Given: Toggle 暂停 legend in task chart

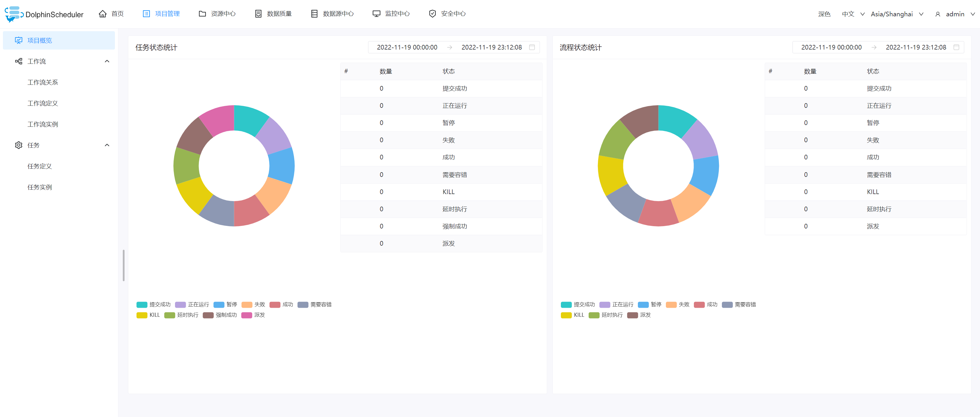Looking at the screenshot, I should [x=225, y=305].
